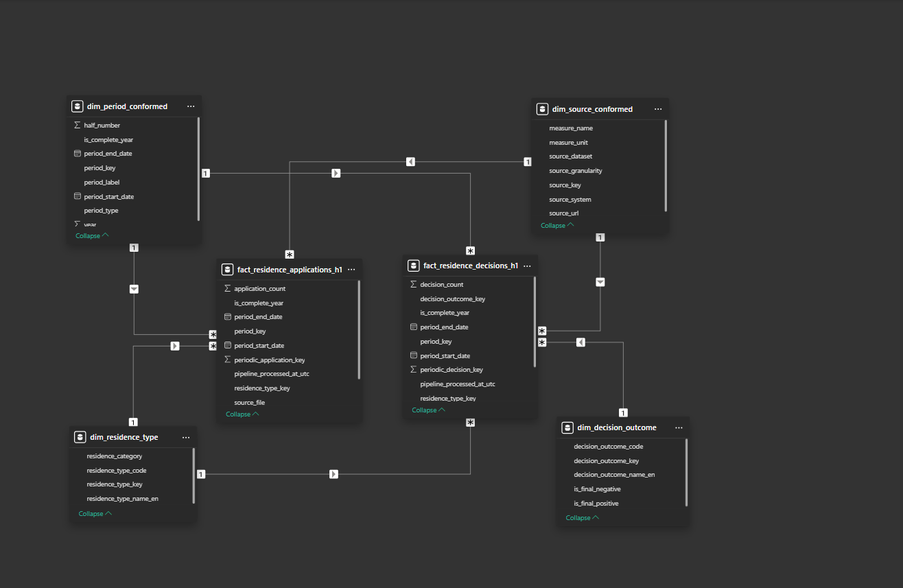
Task: Click calendar icon beside decisions period_end_date
Action: point(413,327)
